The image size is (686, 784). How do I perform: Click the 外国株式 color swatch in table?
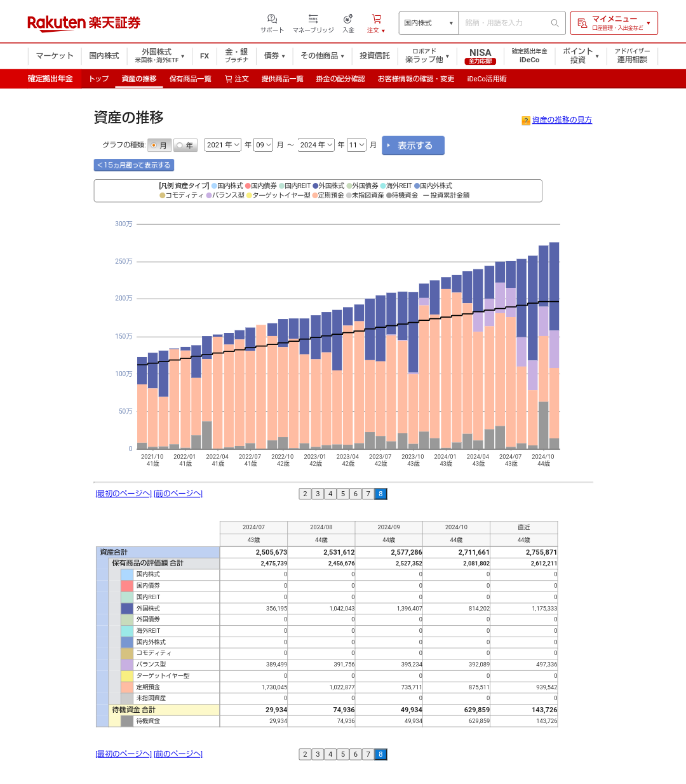pos(127,609)
